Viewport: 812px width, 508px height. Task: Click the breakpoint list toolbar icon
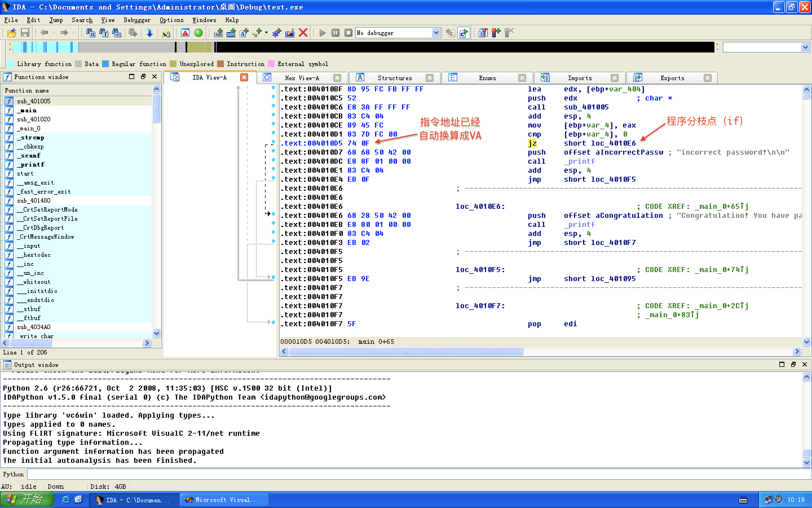[x=483, y=32]
